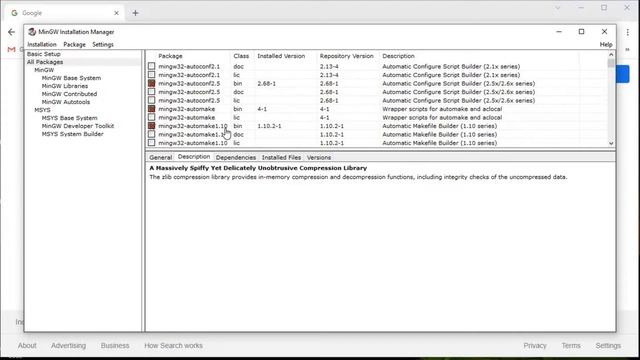This screenshot has width=640, height=360.
Task: Open Settings link in Google footer
Action: click(608, 345)
